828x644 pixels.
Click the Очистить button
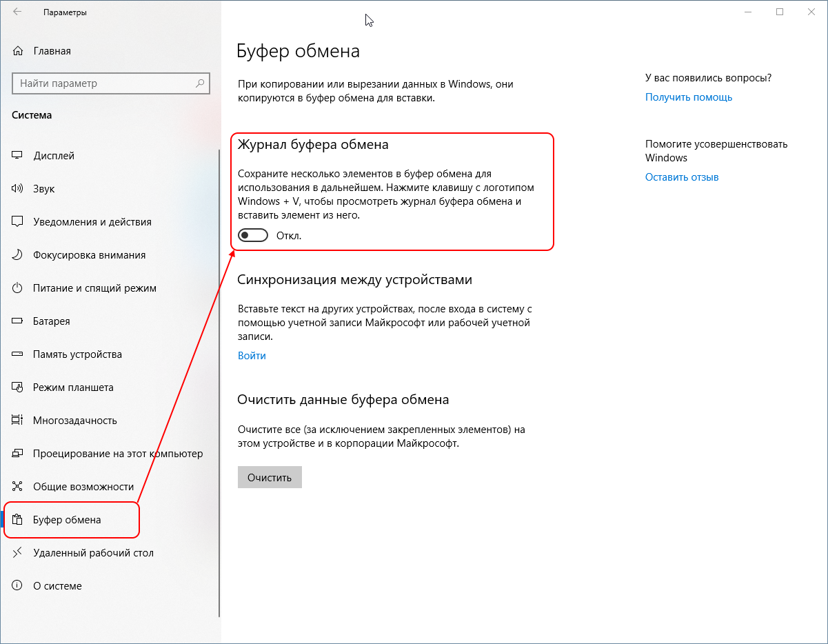[x=270, y=476]
